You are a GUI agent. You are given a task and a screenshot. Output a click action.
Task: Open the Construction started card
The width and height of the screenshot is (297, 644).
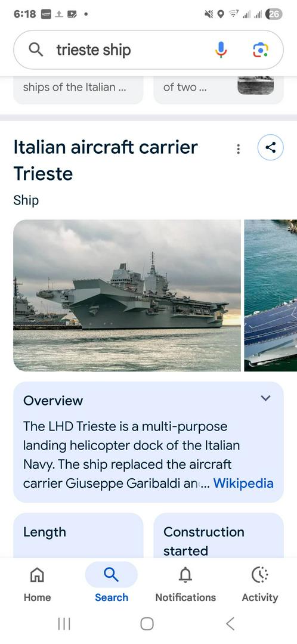point(218,535)
